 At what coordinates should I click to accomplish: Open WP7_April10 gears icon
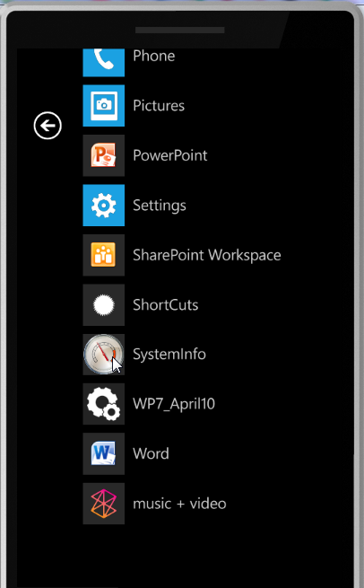tap(104, 404)
